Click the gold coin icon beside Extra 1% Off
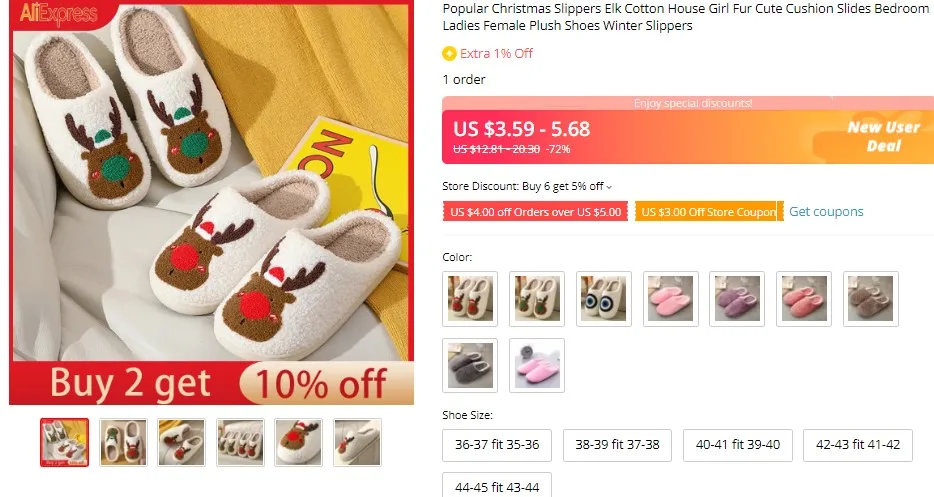 pyautogui.click(x=449, y=54)
